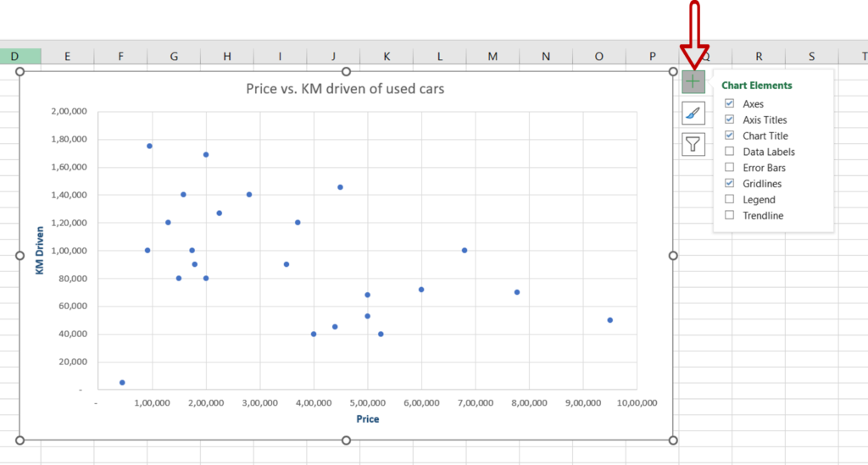Click column header M
Screen dimensions: 868x465
[492, 57]
